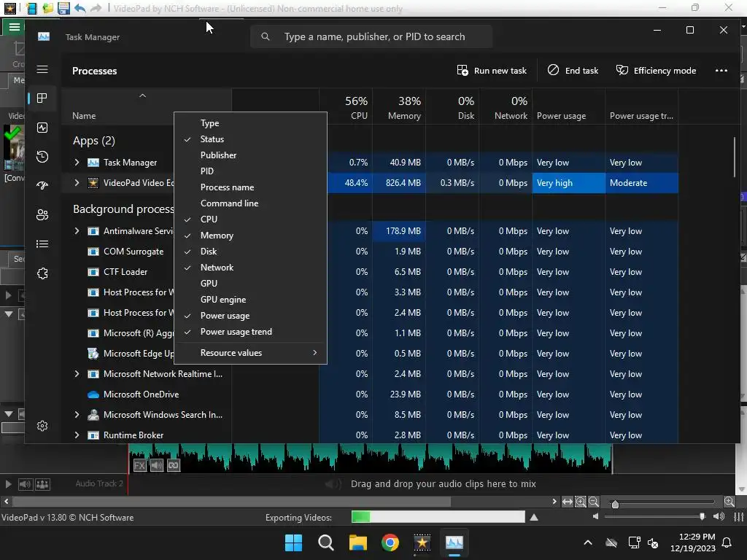Click VideoPad timeline zoom in magnifier

tap(580, 502)
